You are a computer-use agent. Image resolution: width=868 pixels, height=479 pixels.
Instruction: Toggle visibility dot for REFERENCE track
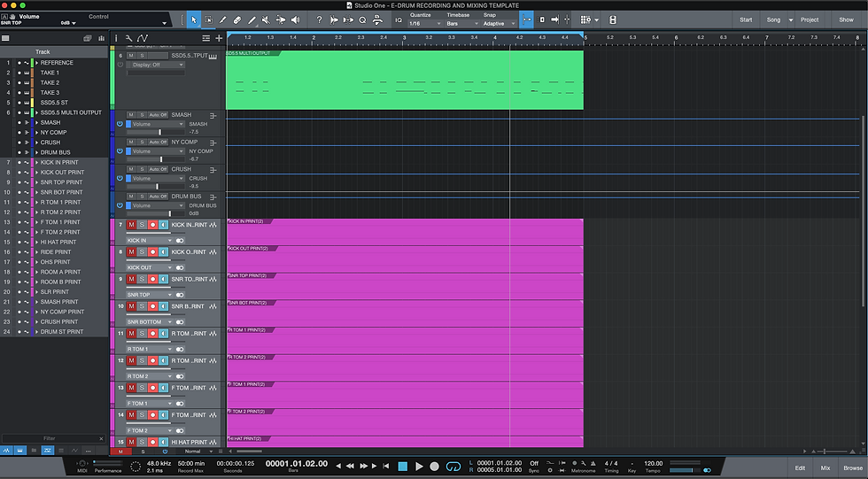point(19,63)
